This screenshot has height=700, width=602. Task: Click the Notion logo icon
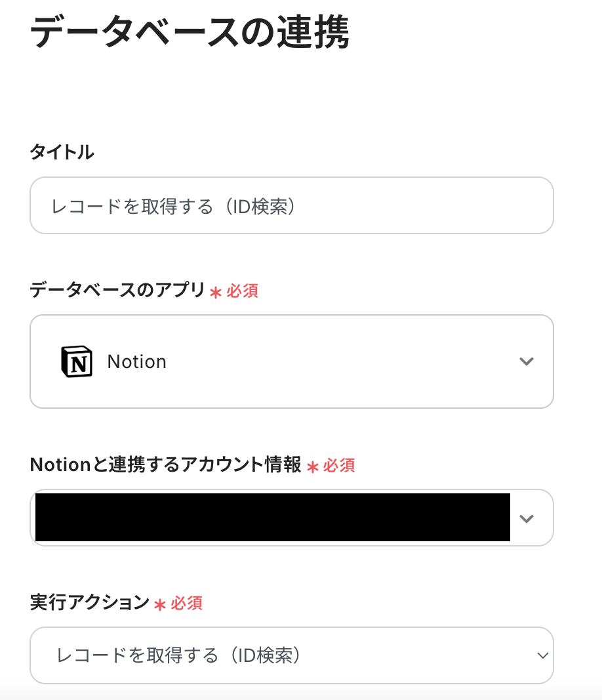click(77, 361)
